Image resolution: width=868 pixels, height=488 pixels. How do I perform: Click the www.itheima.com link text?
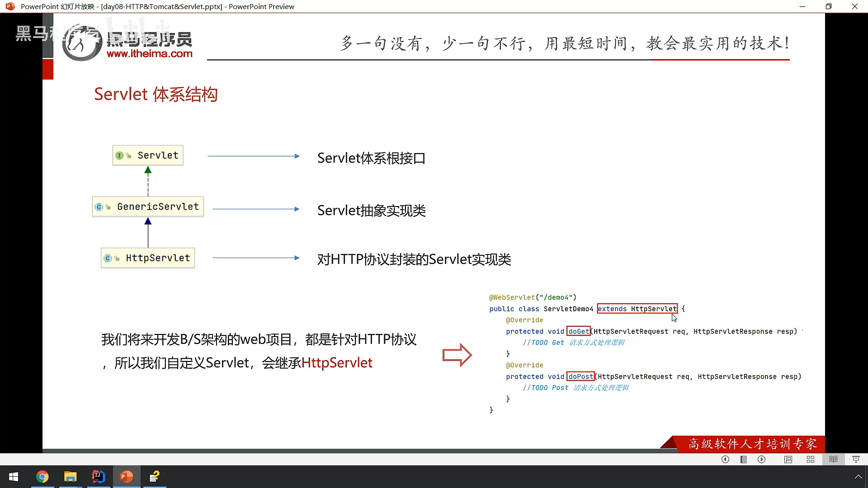pos(150,53)
